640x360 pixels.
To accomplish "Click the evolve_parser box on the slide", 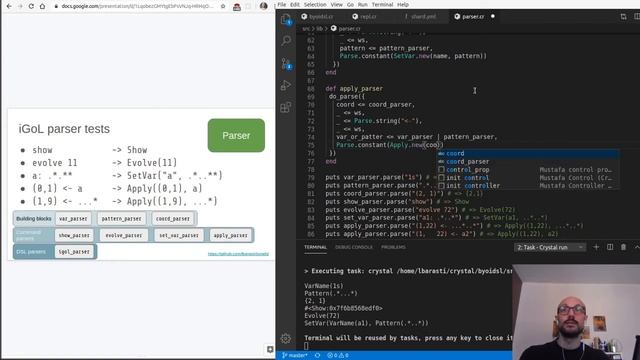I will pyautogui.click(x=124, y=235).
